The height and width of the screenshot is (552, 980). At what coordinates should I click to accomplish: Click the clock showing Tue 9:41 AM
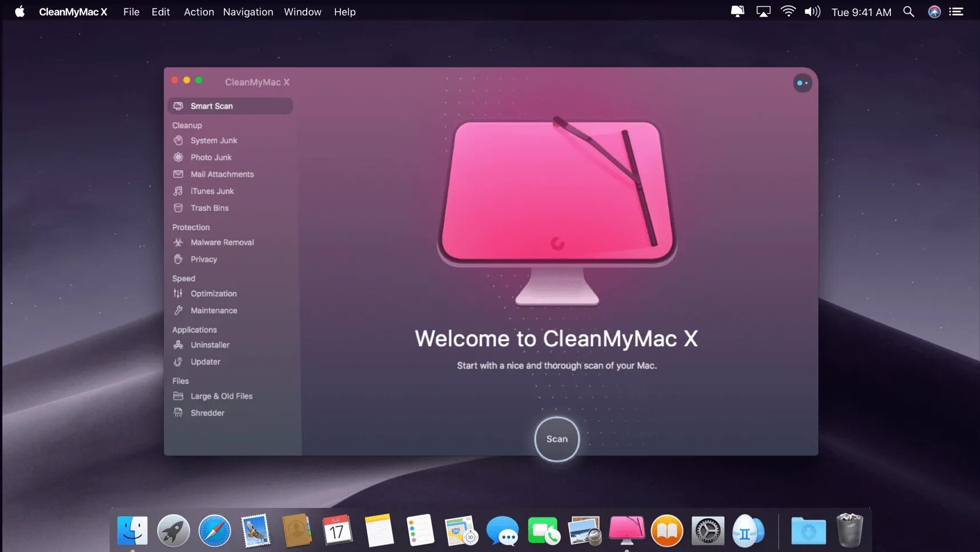[x=861, y=12]
